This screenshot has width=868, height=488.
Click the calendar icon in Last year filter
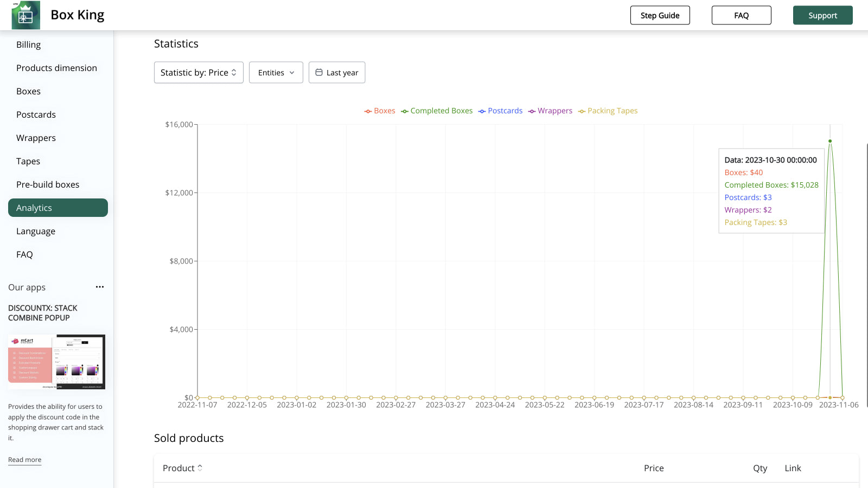[x=320, y=72]
